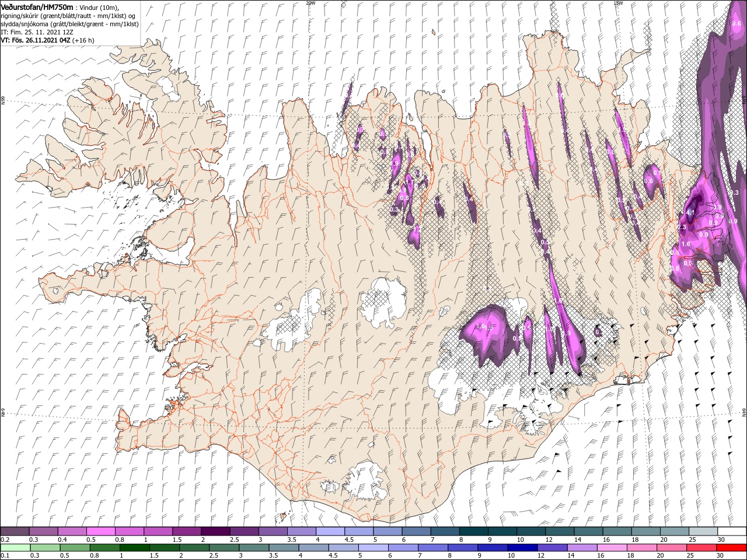Viewport: 747px width, 560px height.
Task: Click the 20W longitude label on the top edge
Action: pyautogui.click(x=310, y=3)
